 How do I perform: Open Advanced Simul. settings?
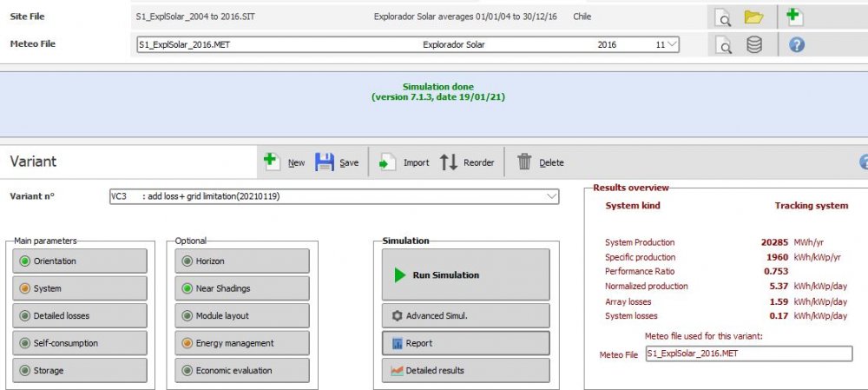(465, 315)
